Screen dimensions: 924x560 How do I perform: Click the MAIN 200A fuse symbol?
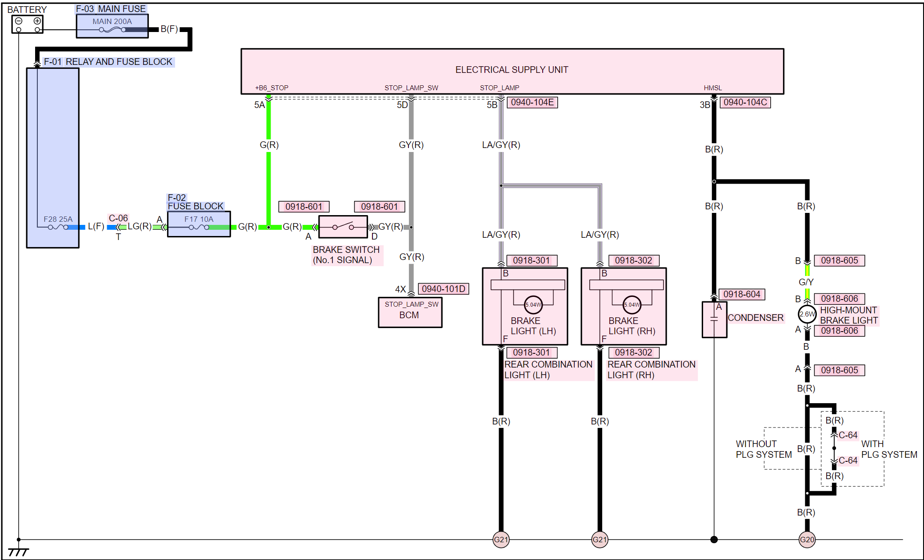112,29
